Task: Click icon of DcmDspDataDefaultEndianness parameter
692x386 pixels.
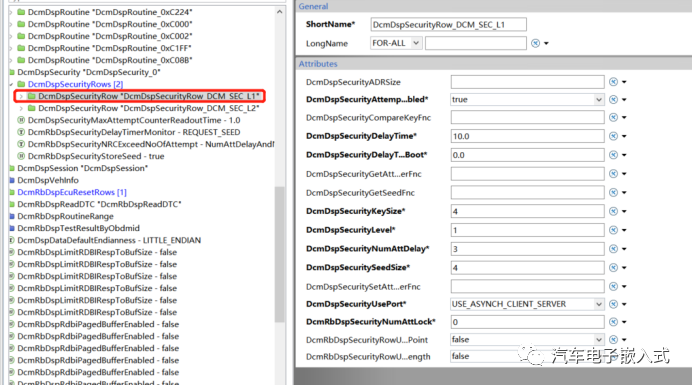Action: [x=12, y=240]
